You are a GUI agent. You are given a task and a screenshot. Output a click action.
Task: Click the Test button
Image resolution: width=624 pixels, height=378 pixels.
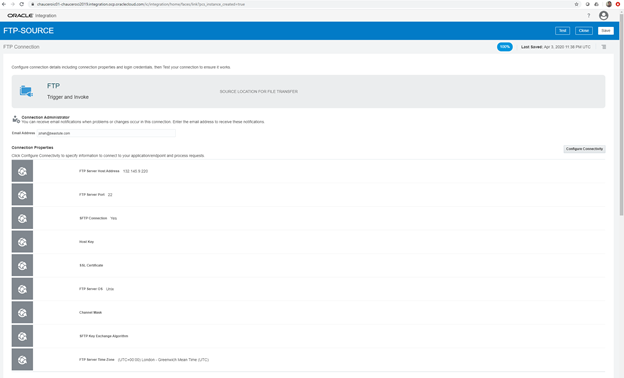[562, 31]
